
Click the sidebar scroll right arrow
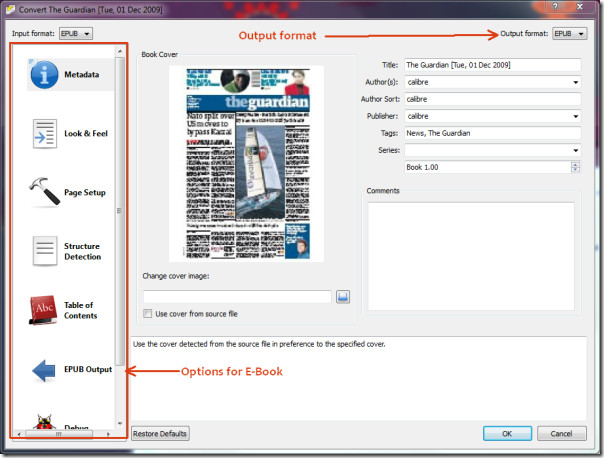point(109,434)
